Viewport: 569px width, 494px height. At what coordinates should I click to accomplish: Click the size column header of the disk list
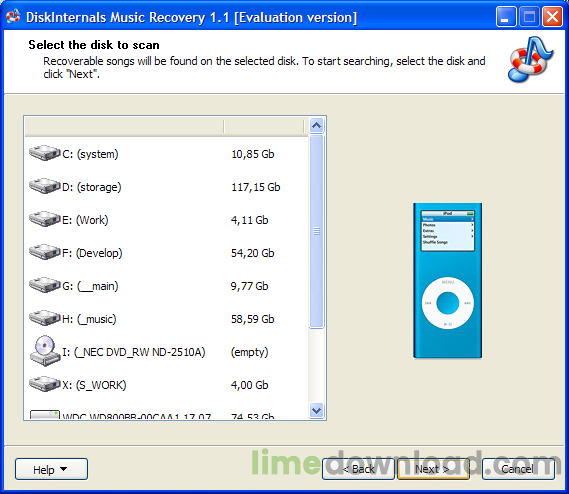point(264,127)
